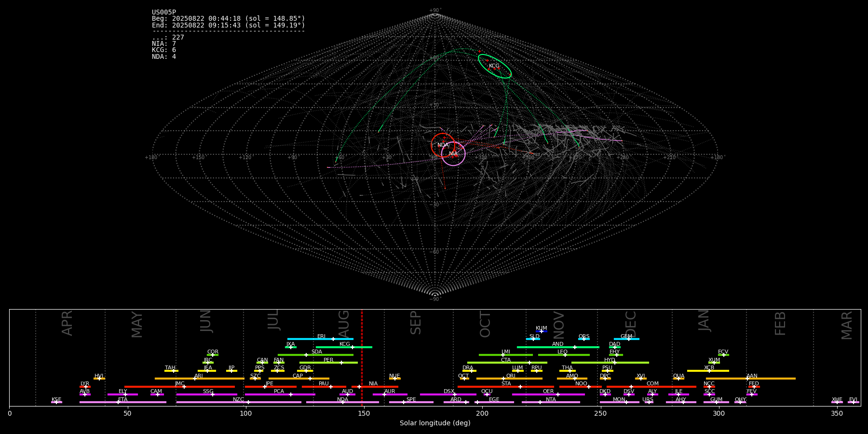The height and width of the screenshot is (434, 868).
Task: Click the US005P station title text
Action: (x=164, y=13)
